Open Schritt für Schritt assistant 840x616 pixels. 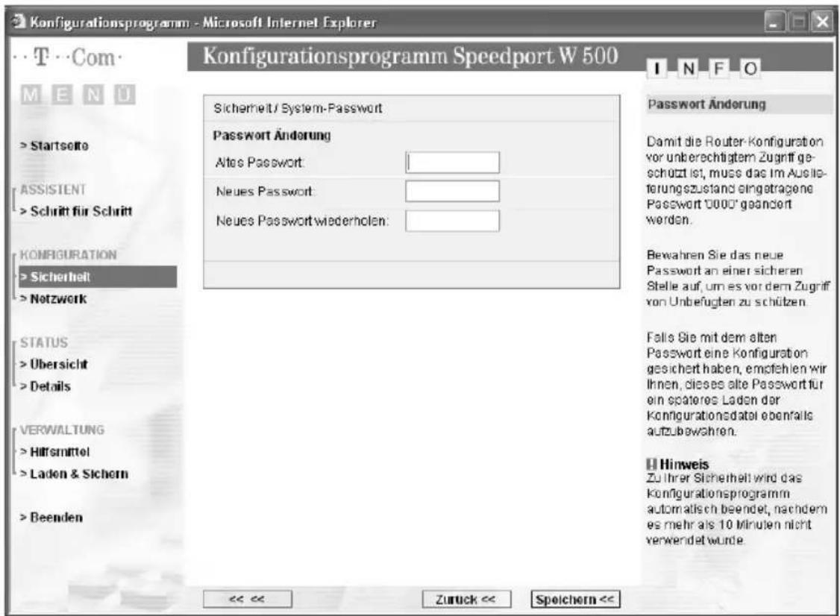(76, 211)
